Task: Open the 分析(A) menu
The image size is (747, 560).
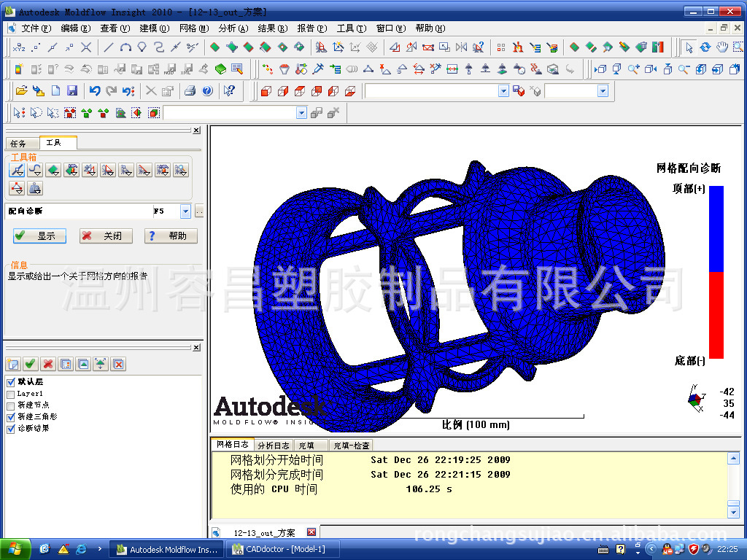Action: point(233,28)
